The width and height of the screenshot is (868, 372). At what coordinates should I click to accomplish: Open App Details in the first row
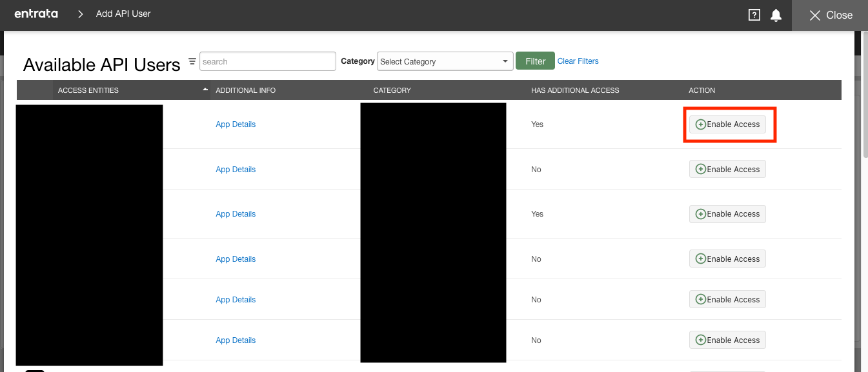(x=235, y=124)
